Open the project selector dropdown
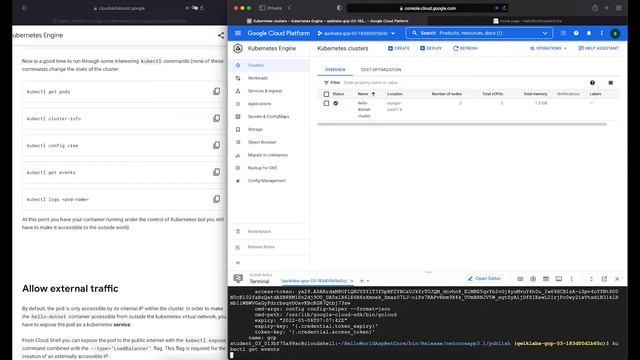 point(356,33)
